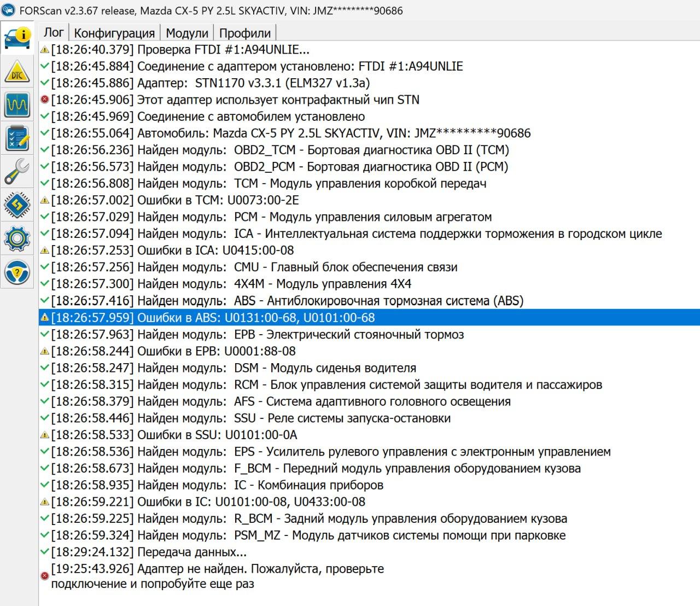The image size is (700, 606).
Task: Open the wrench service functions section
Action: click(x=17, y=172)
